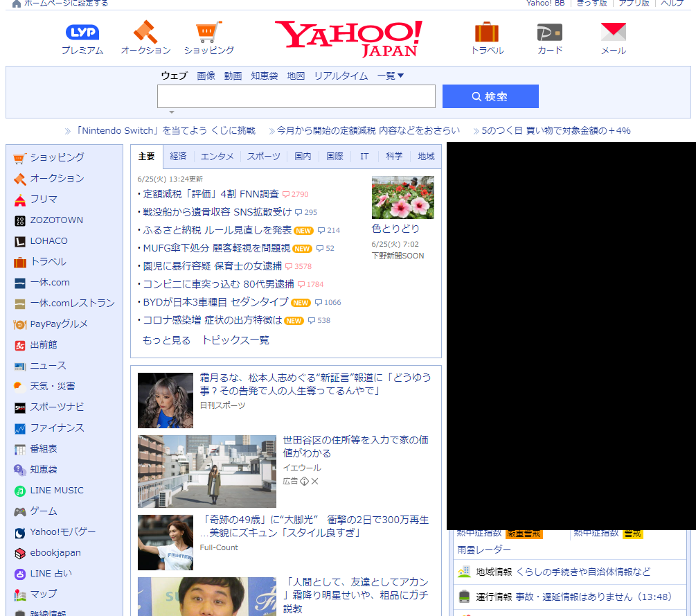Screen dimensions: 696x616
Task: Close the イエウール ad with X
Action: click(314, 482)
